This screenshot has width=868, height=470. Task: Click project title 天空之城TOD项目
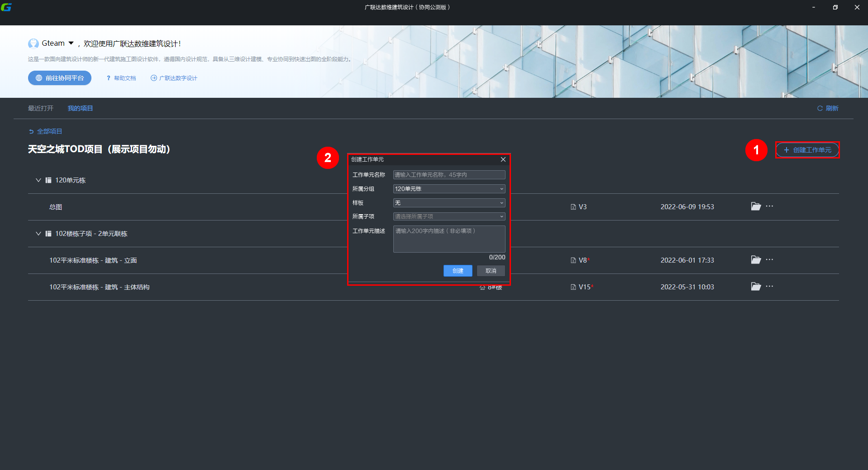[99, 149]
